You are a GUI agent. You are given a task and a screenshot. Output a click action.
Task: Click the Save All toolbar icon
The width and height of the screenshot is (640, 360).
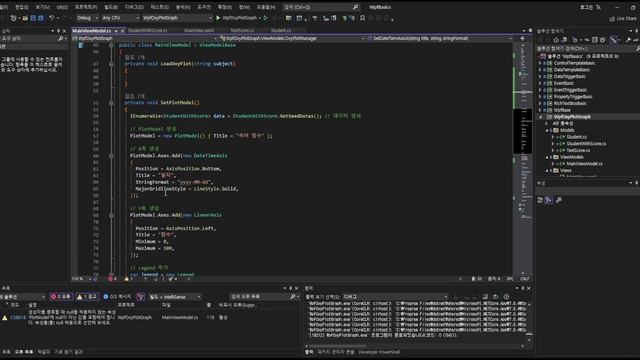click(x=40, y=18)
